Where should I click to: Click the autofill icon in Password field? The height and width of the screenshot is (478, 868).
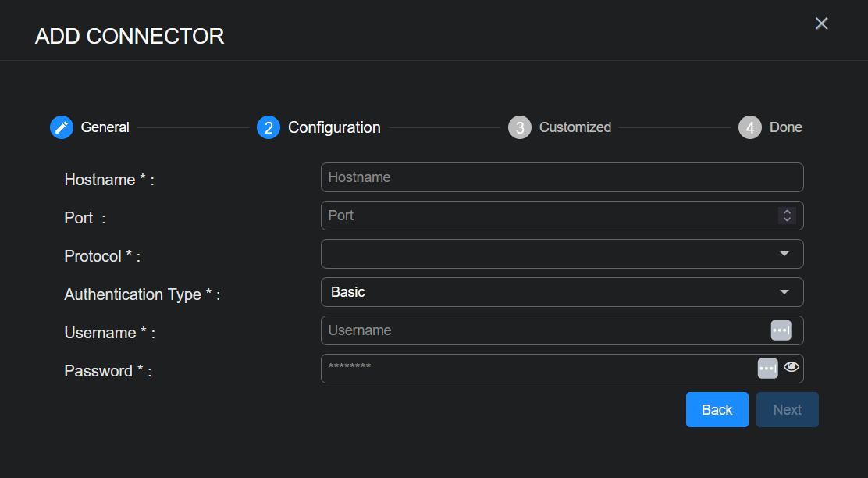click(767, 368)
